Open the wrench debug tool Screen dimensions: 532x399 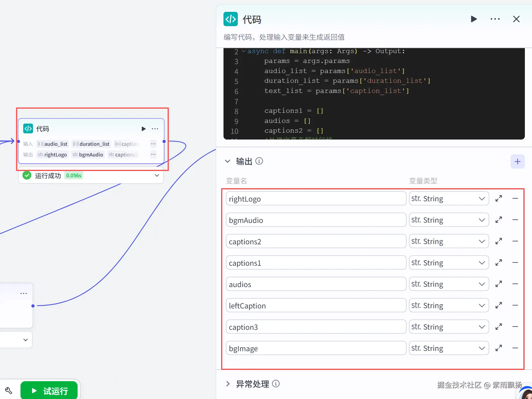click(x=9, y=391)
